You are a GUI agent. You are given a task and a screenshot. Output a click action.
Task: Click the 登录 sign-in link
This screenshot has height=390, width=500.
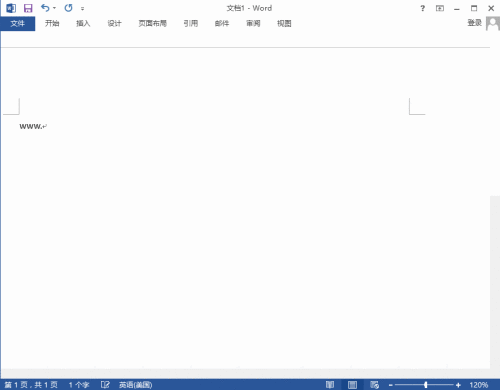tap(474, 23)
